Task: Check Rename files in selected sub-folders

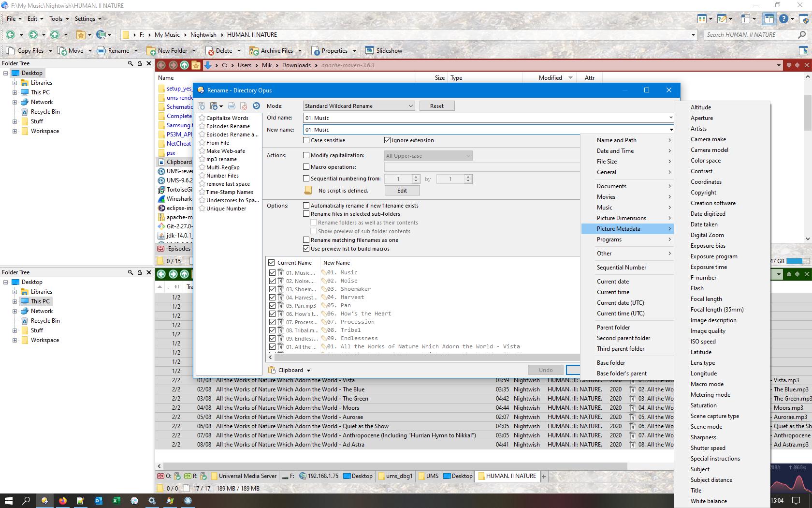Action: pos(306,214)
